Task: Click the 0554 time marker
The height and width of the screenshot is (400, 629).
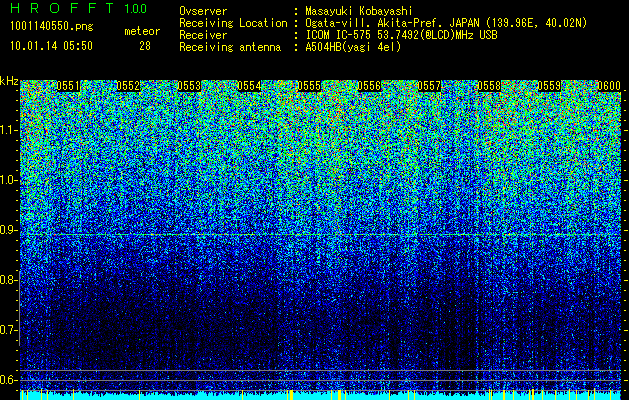Action: coord(249,86)
